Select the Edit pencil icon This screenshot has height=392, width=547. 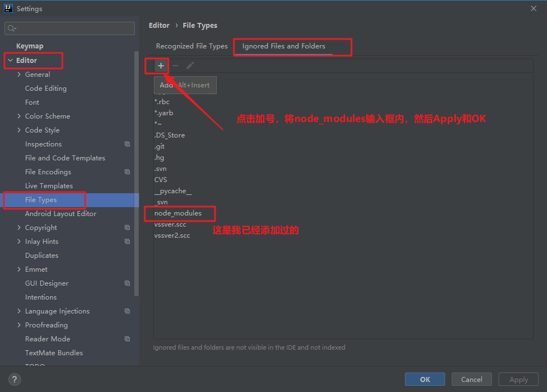coord(190,66)
